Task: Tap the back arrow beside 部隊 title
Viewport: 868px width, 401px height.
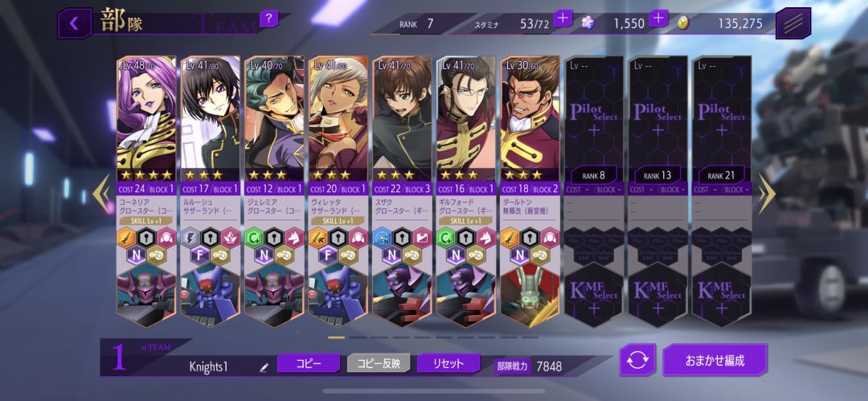Action: (x=74, y=23)
